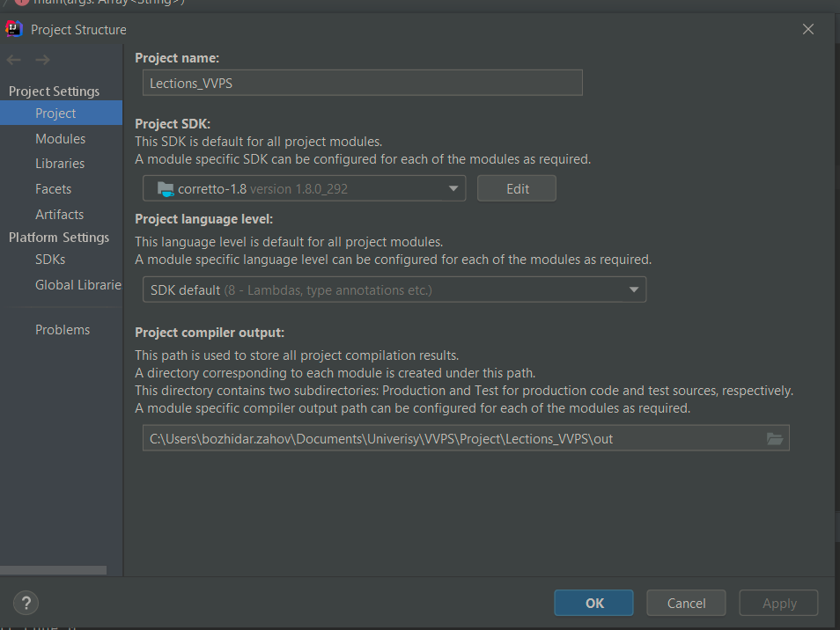840x630 pixels.
Task: Click the browse folder icon for compiler output
Action: point(775,438)
